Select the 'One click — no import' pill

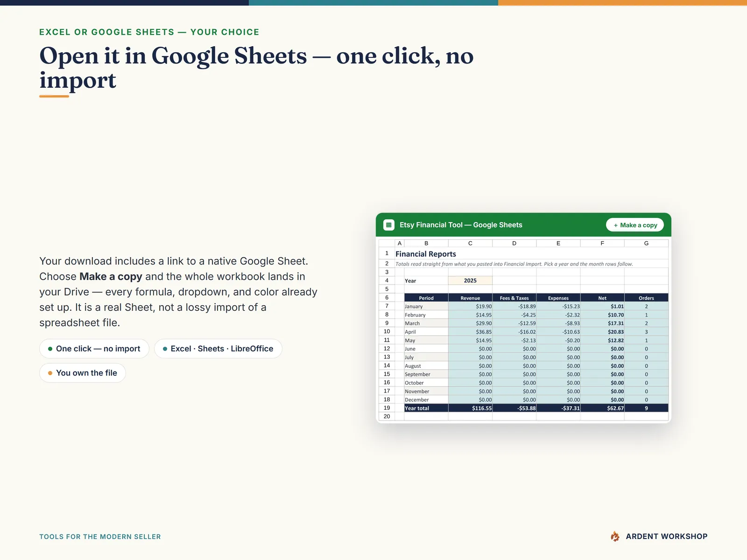pos(94,349)
